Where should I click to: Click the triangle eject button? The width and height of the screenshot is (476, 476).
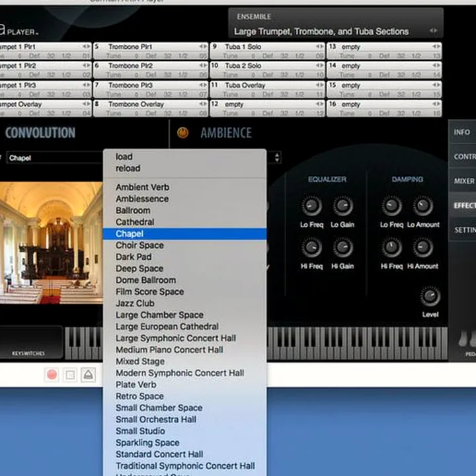click(x=89, y=375)
